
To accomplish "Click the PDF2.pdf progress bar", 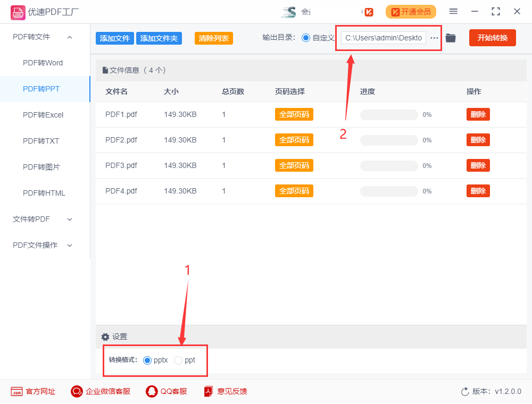I will (389, 140).
